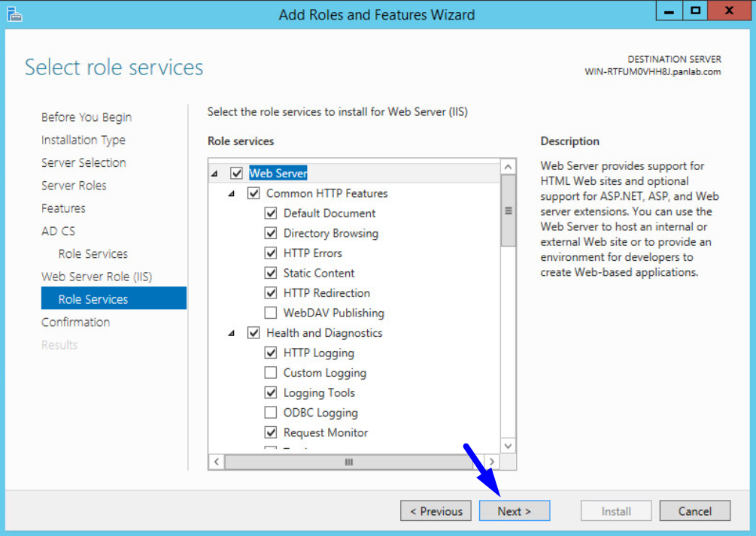The height and width of the screenshot is (536, 756).
Task: Navigate to Server Selection step
Action: click(x=83, y=162)
